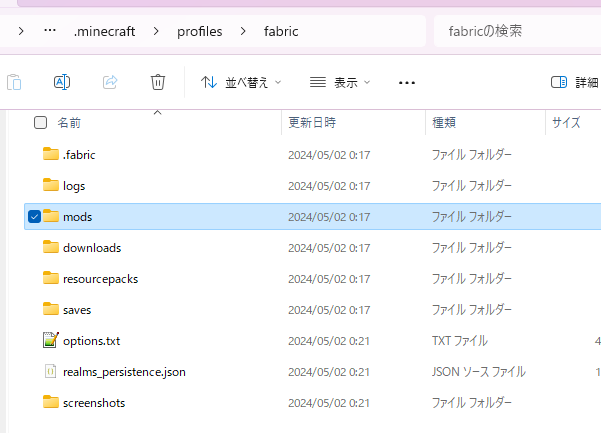Select the saves folder name
This screenshot has width=601, height=433.
point(77,310)
